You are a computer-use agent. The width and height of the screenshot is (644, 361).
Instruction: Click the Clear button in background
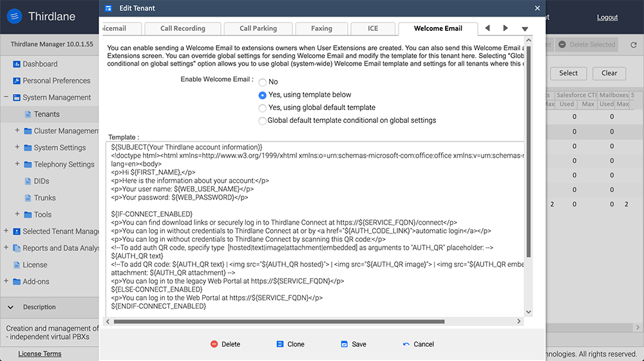pyautogui.click(x=609, y=73)
